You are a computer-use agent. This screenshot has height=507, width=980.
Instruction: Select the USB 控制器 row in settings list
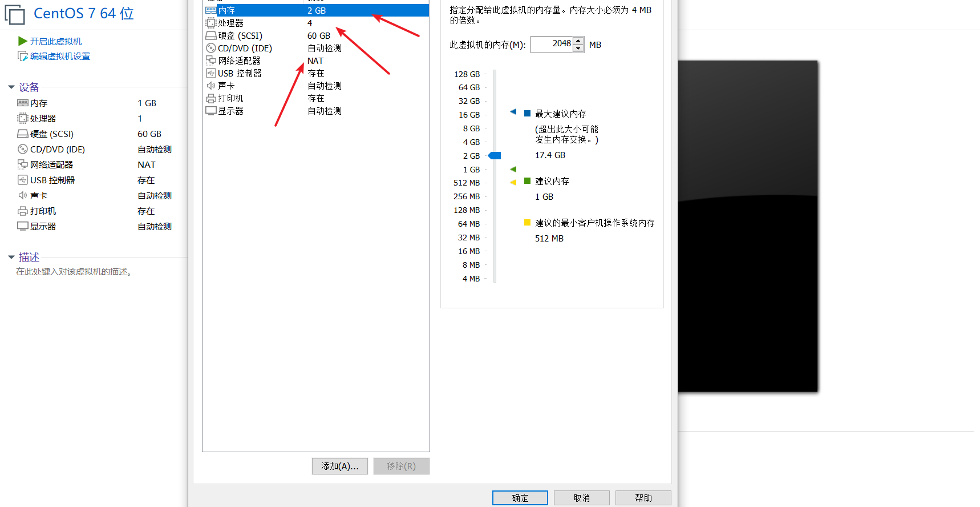[x=317, y=73]
